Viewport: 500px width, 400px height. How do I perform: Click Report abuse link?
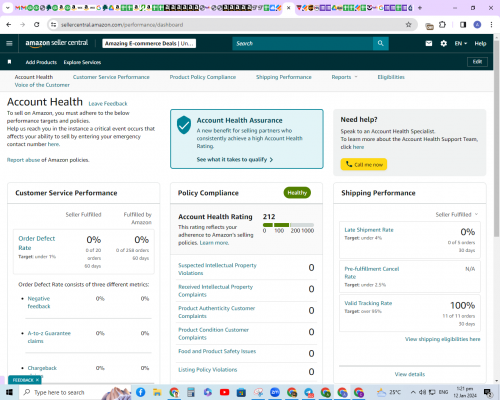click(23, 160)
